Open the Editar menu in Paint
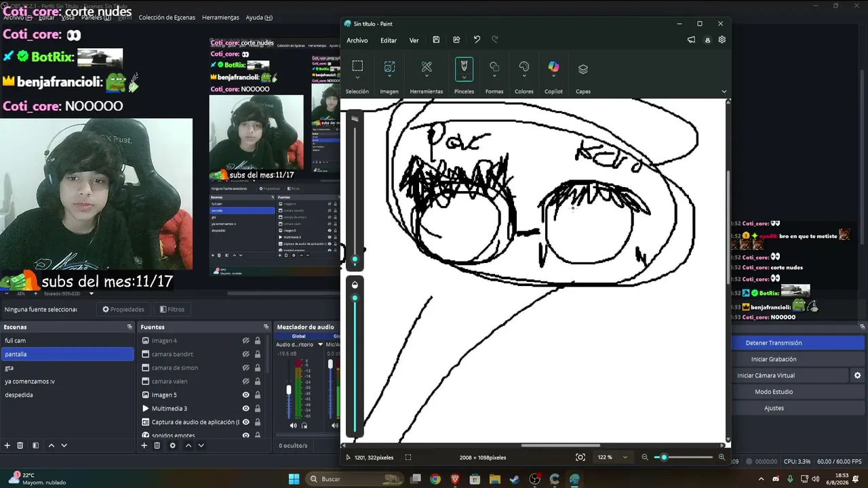Image resolution: width=868 pixels, height=488 pixels. (x=389, y=41)
